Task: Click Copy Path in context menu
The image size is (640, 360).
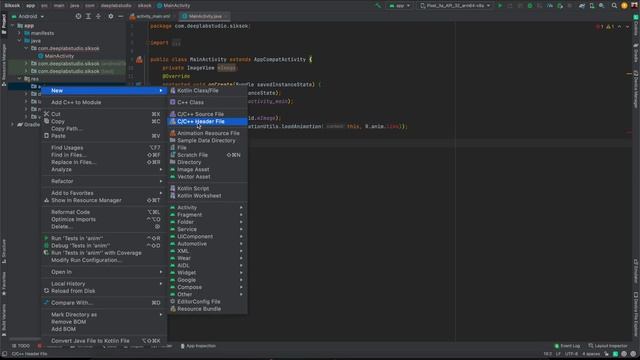Action: tap(104, 129)
